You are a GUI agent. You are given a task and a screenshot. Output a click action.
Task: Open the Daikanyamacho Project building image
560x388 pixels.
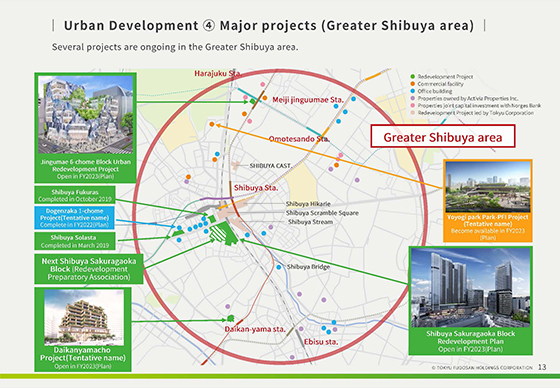click(84, 318)
